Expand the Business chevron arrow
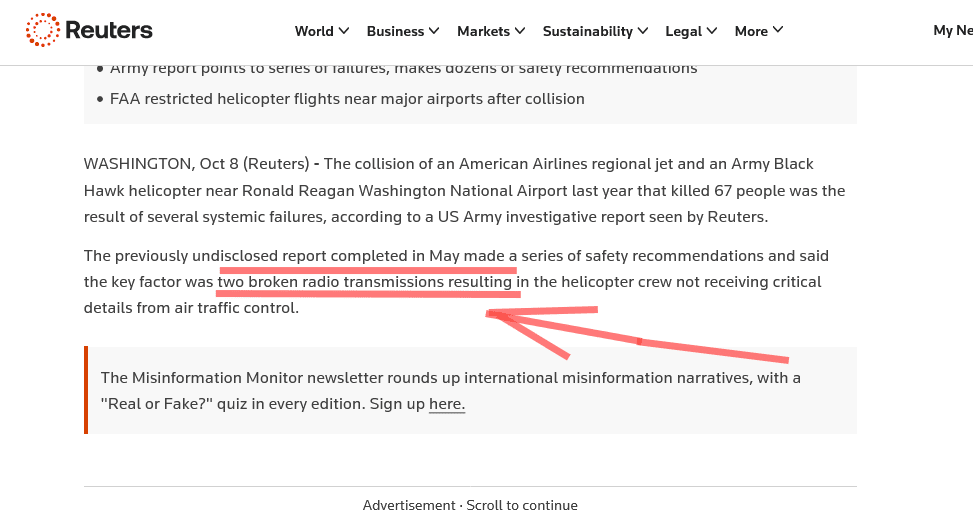 click(x=434, y=30)
